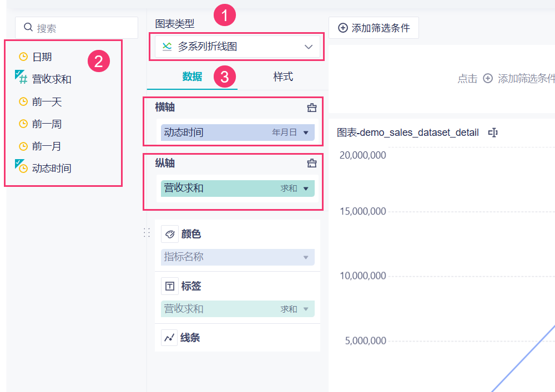Open the 线条 line style icon

coord(170,338)
